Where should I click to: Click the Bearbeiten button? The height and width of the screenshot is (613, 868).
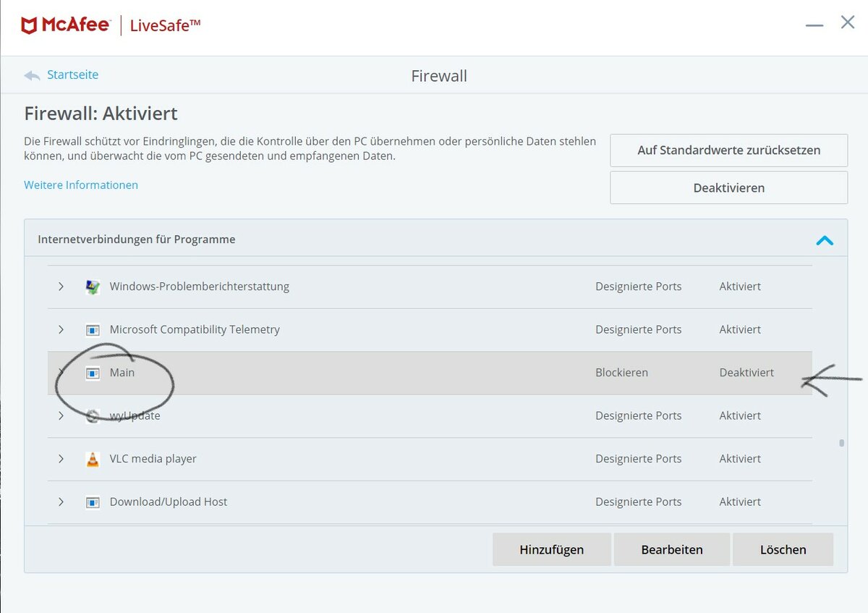point(671,549)
